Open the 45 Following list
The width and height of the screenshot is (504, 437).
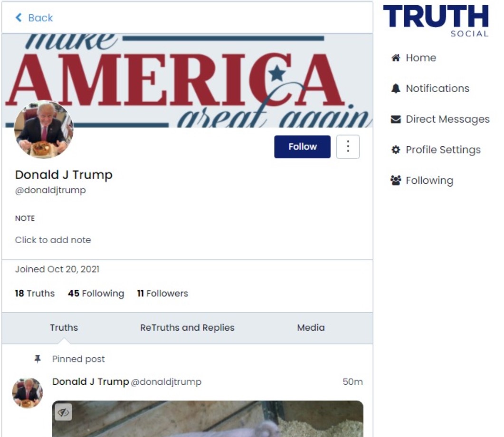[96, 294]
